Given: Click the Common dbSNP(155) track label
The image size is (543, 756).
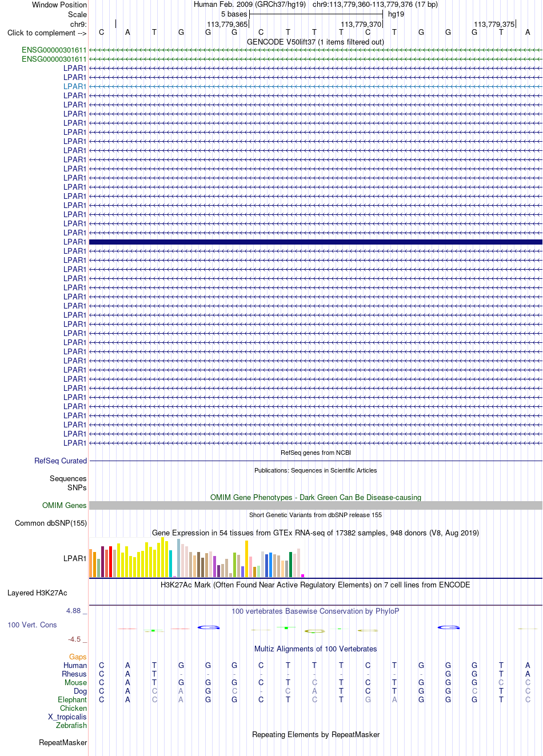Looking at the screenshot, I should click(x=51, y=523).
